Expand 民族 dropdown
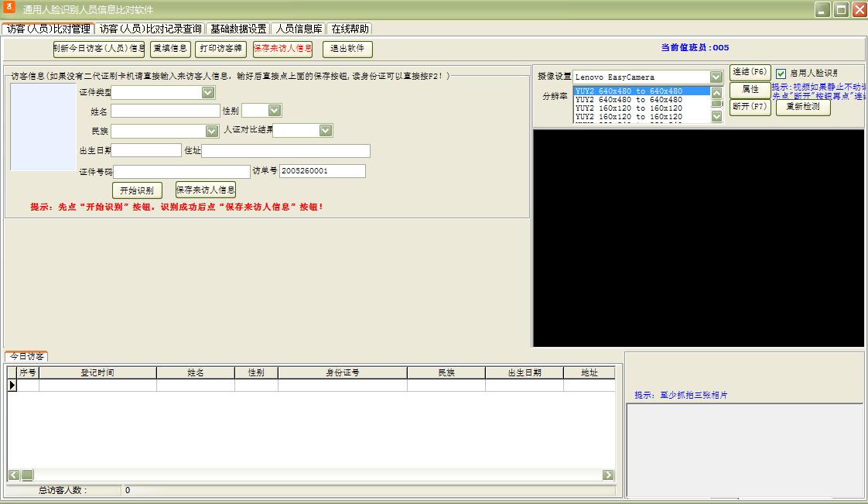 click(211, 131)
